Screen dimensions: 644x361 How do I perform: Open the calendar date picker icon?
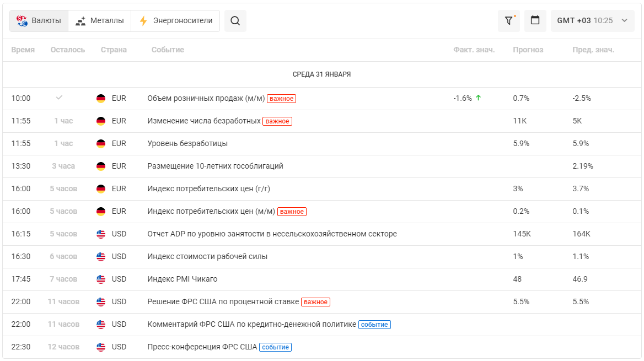click(x=535, y=20)
